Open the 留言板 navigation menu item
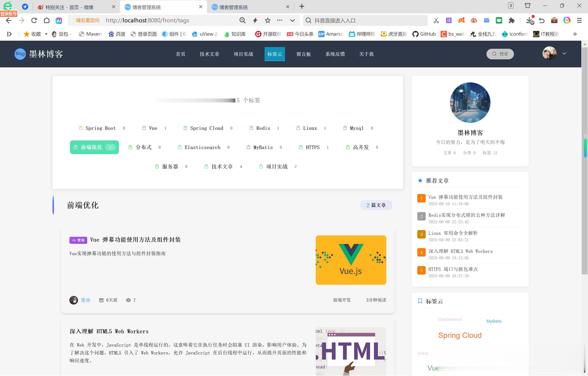 (304, 54)
